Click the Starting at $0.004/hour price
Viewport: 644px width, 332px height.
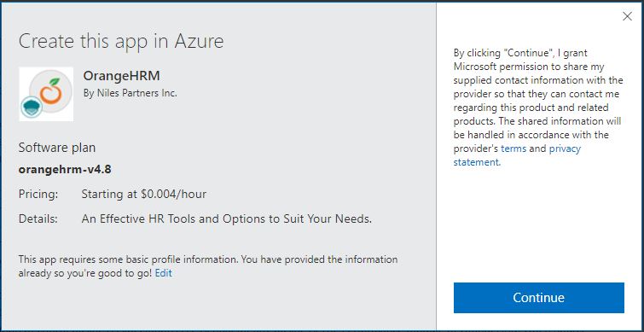coord(144,194)
